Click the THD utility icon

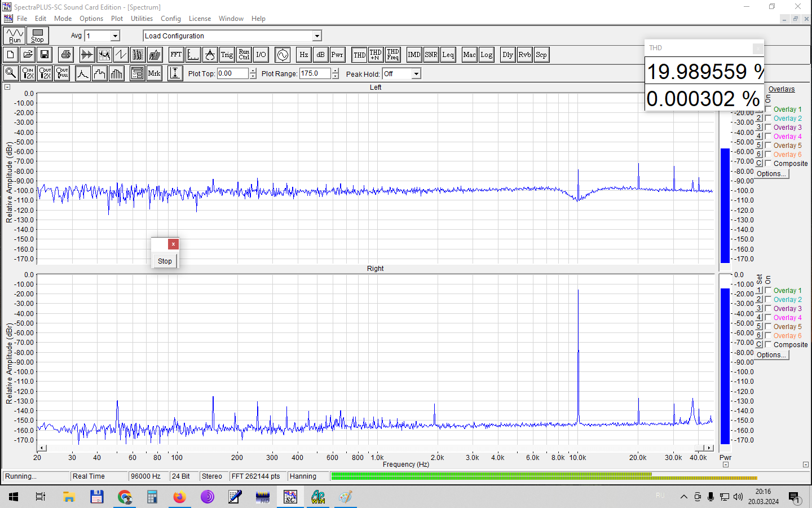coord(359,55)
